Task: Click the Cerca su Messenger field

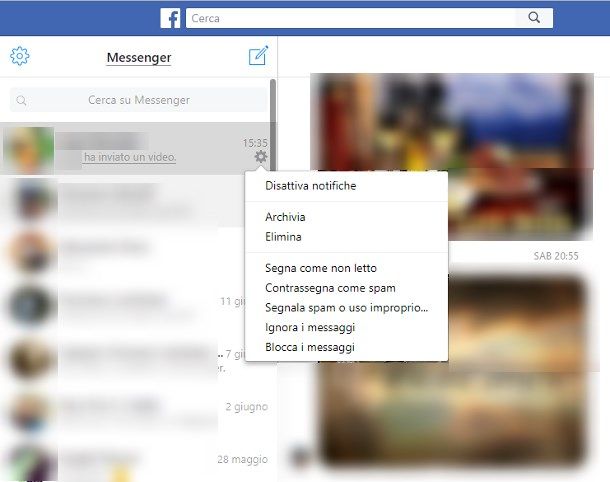Action: point(139,100)
